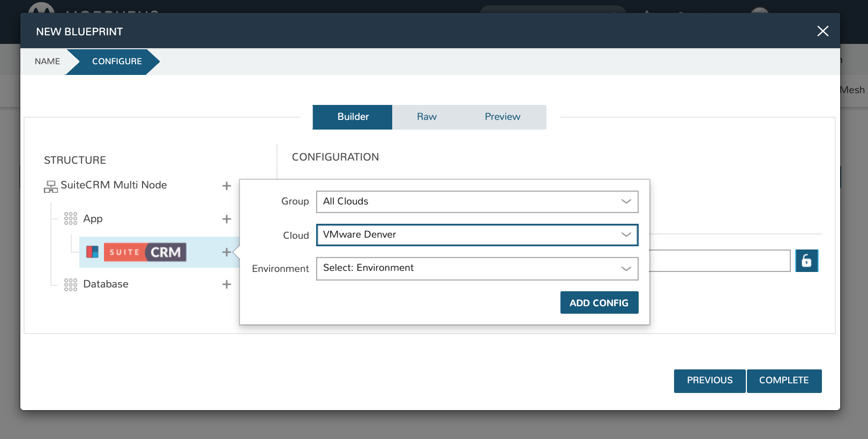Screen dimensions: 868x439
Task: Select the SuiteCRM logo in structure tree
Action: 145,252
